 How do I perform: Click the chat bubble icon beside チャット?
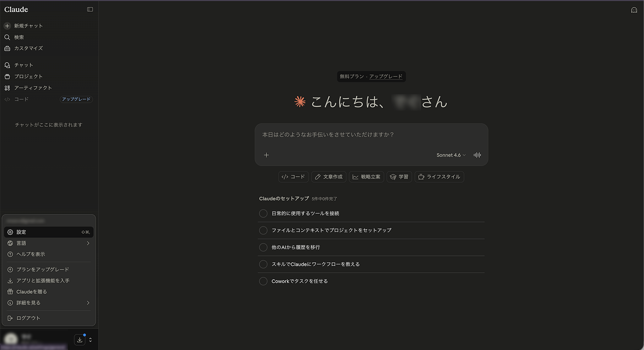coord(7,65)
